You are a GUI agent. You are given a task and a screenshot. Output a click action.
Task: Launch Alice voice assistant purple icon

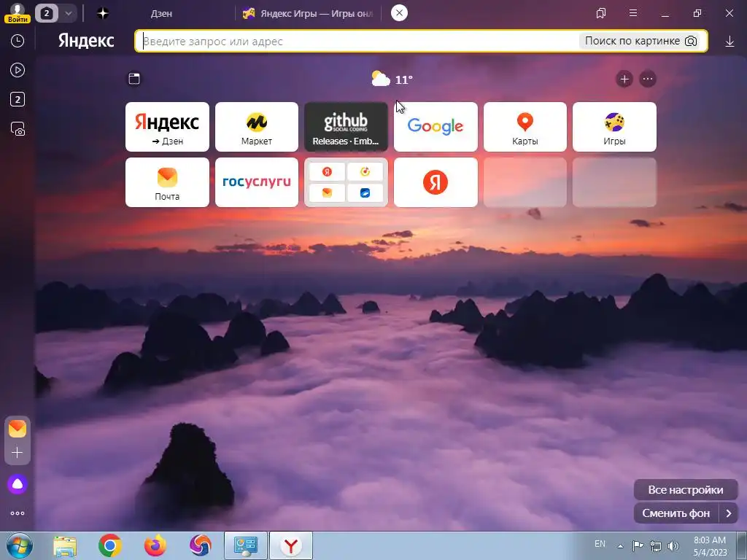coord(18,484)
